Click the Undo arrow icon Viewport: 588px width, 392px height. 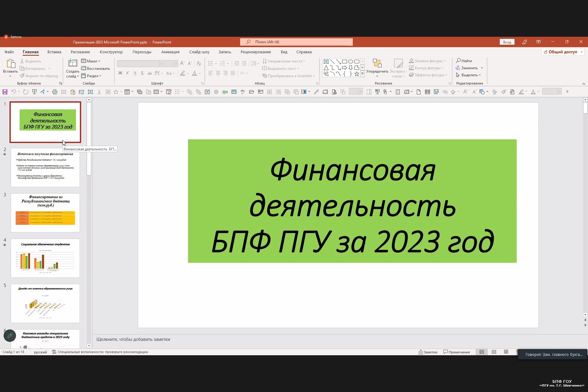click(x=13, y=92)
